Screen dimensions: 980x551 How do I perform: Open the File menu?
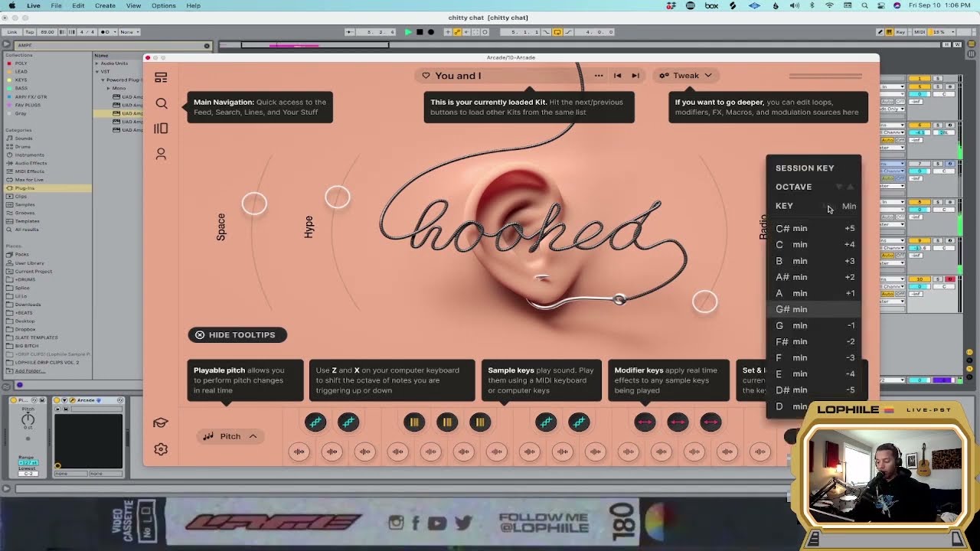coord(56,5)
